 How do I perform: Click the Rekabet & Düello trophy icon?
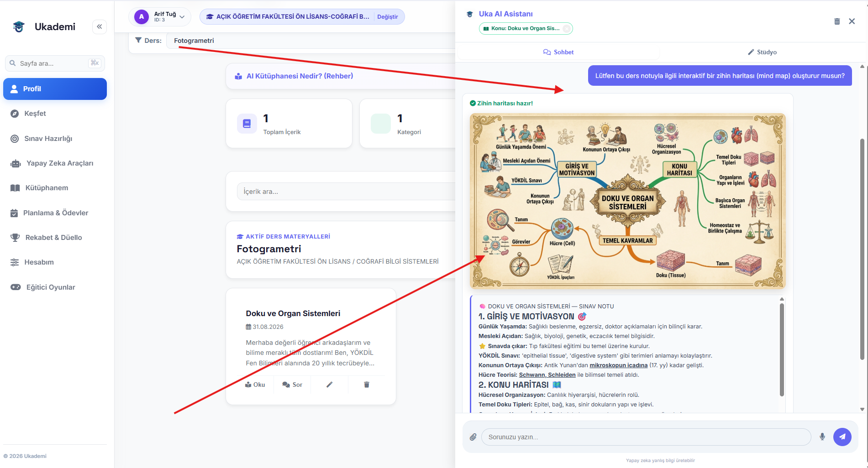tap(15, 238)
